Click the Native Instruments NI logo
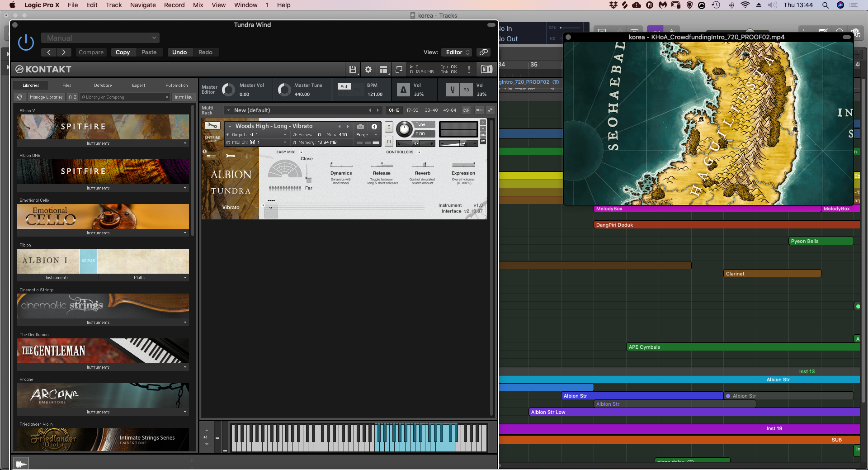The image size is (868, 470). (486, 69)
